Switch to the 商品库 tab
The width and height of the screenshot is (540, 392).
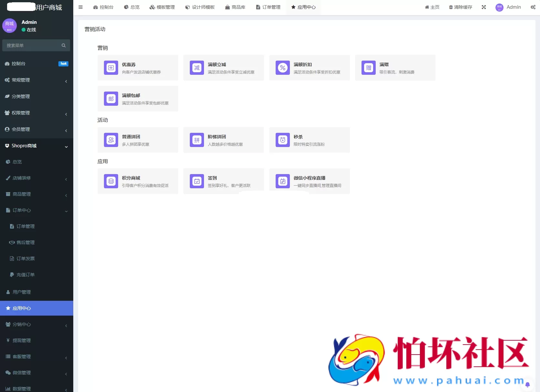click(x=235, y=7)
